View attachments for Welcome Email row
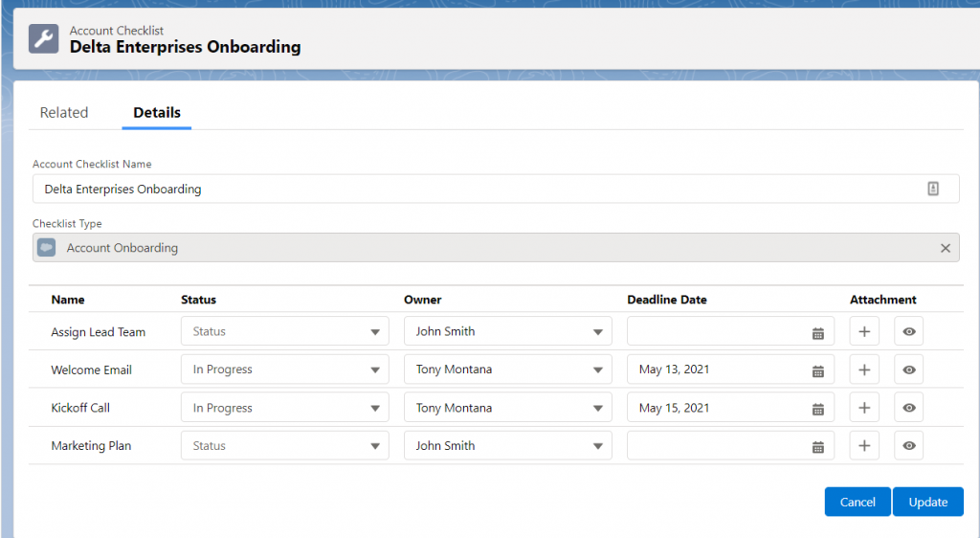This screenshot has width=980, height=538. (909, 370)
